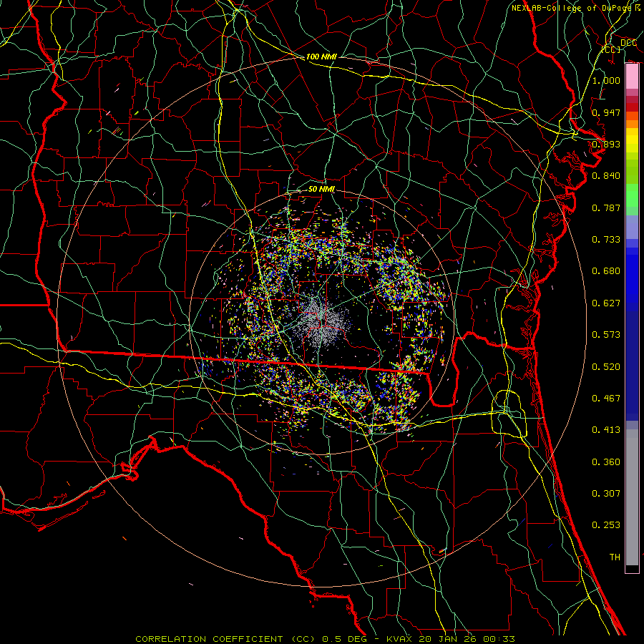Click the CORRELATION COEFFICIENT (CC) footer title
644x644 pixels.
pos(225,639)
